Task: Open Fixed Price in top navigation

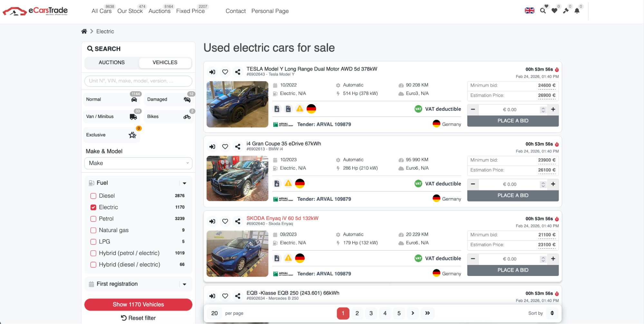Action: (x=190, y=11)
